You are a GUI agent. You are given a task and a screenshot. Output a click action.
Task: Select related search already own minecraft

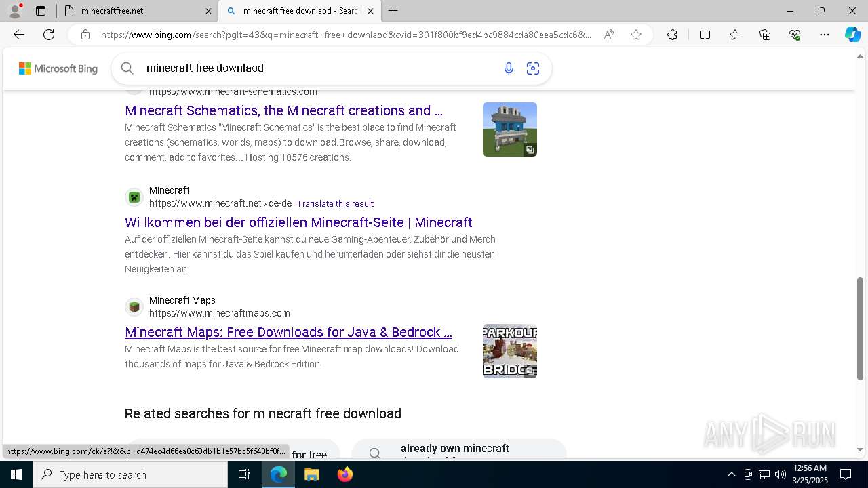458,450
